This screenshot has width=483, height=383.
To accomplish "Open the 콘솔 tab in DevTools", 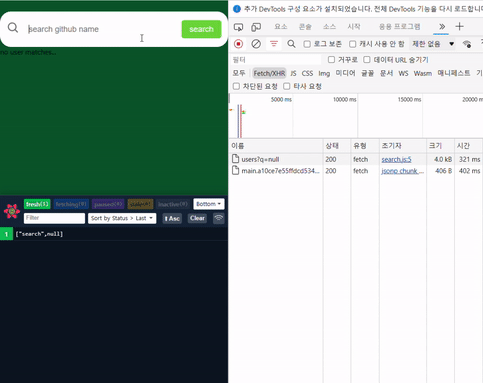I will [305, 26].
